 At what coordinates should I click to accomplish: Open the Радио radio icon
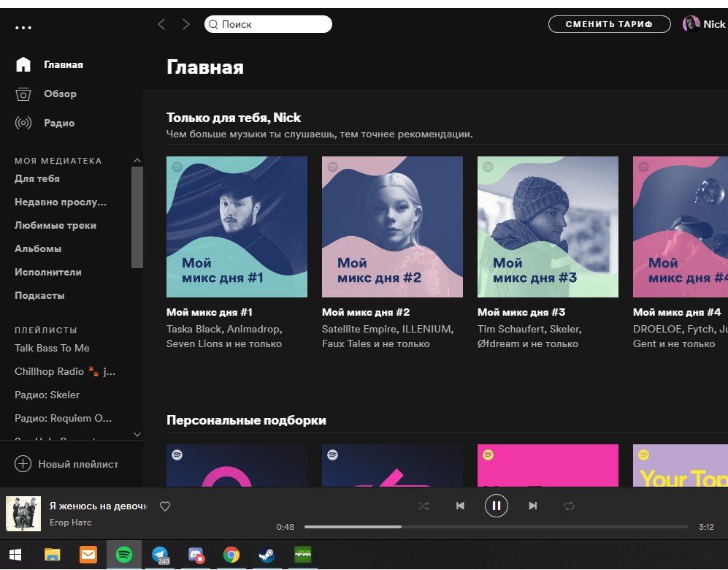pyautogui.click(x=23, y=123)
